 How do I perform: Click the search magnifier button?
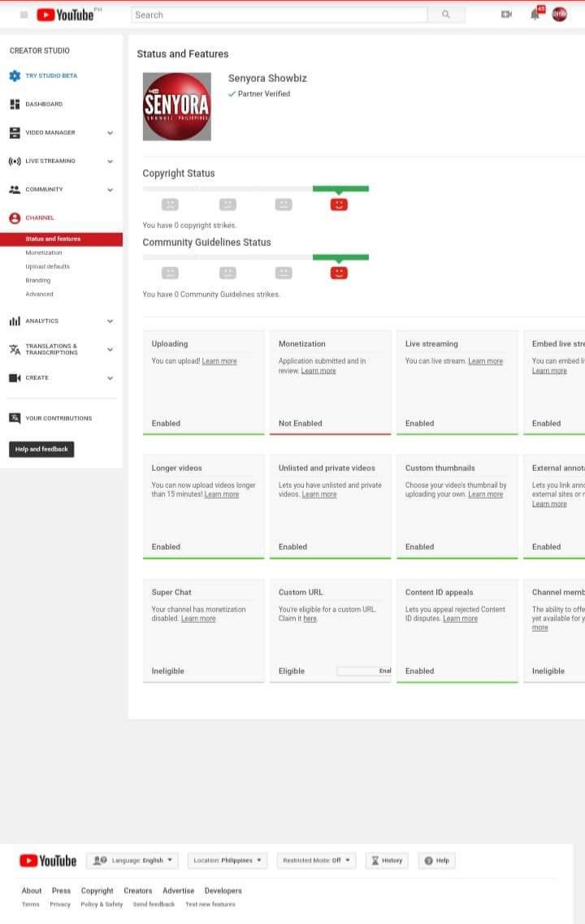coord(446,15)
